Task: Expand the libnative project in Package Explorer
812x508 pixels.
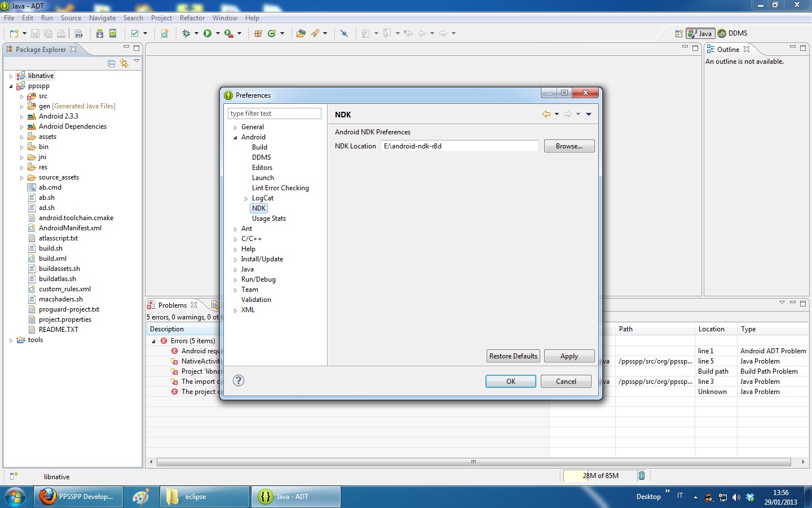Action: click(11, 76)
